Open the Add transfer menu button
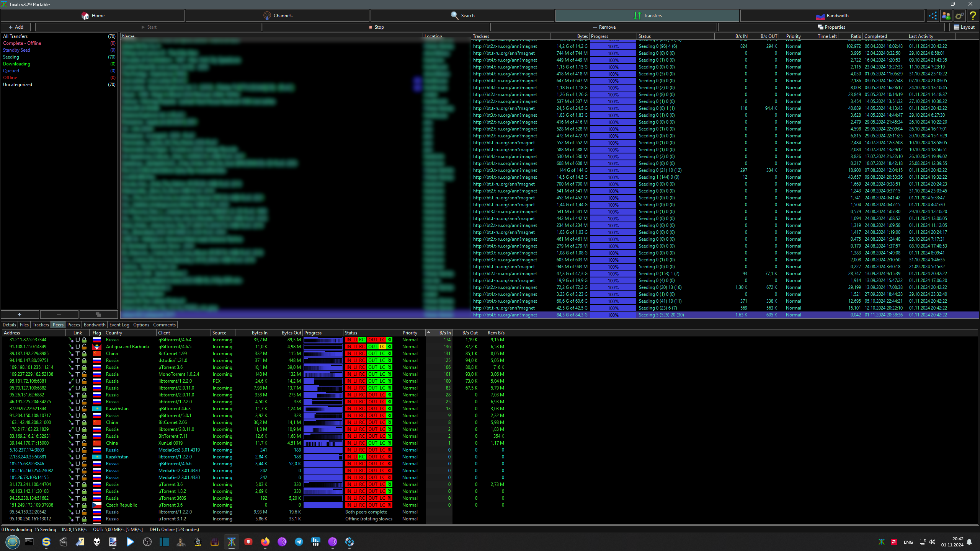980x551 pixels. coord(16,27)
